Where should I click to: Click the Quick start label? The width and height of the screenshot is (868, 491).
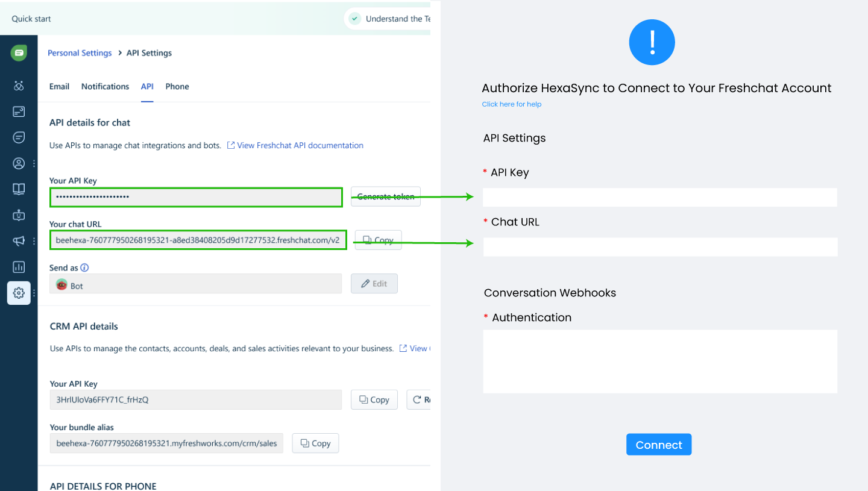[31, 19]
